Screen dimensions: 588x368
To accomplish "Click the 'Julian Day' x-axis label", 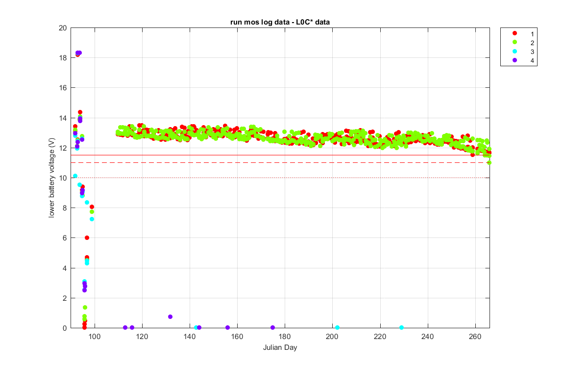I will tap(283, 347).
